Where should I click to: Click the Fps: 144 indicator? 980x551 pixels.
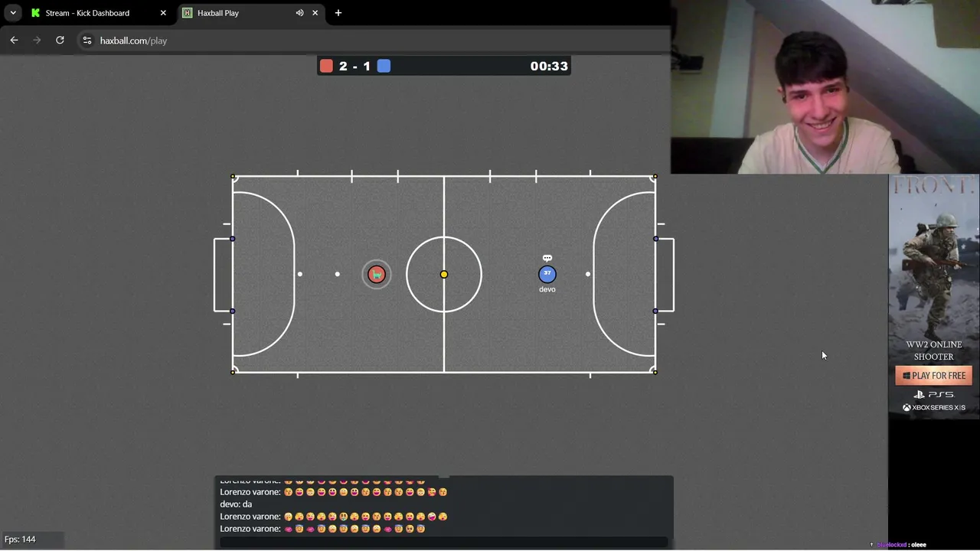[20, 540]
